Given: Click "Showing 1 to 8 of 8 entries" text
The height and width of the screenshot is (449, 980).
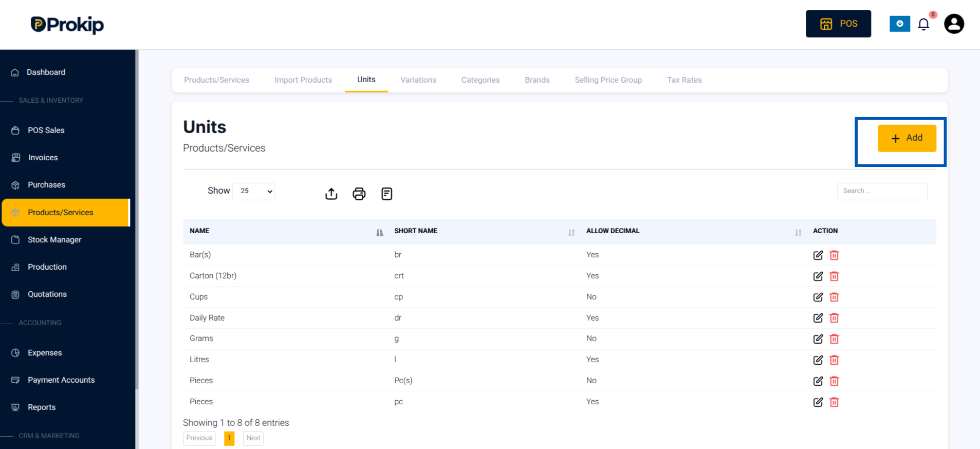Looking at the screenshot, I should pos(236,423).
